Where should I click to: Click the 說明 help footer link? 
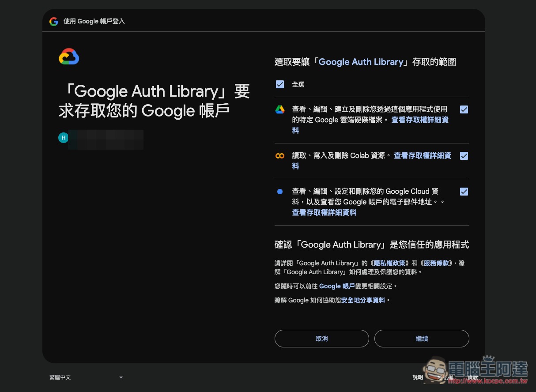[418, 377]
